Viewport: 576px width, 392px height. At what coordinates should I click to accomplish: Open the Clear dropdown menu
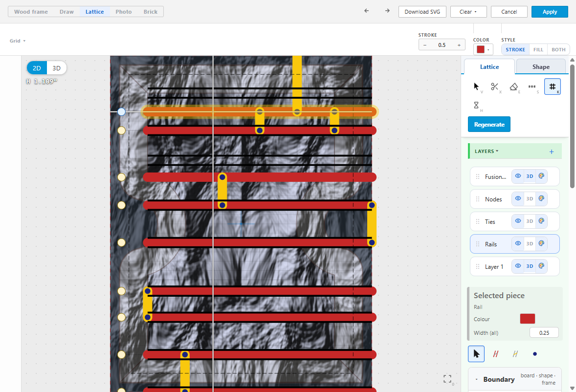point(468,12)
